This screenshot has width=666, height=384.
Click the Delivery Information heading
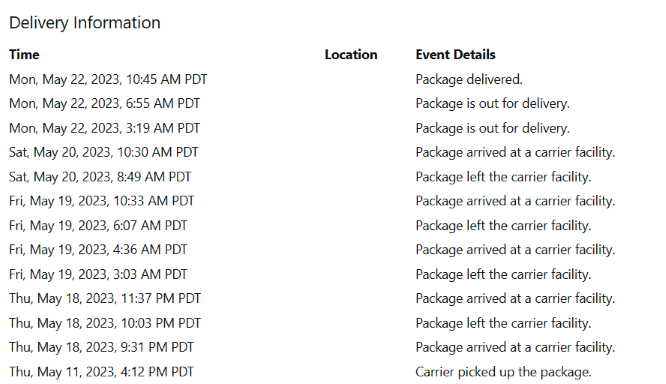coord(85,23)
